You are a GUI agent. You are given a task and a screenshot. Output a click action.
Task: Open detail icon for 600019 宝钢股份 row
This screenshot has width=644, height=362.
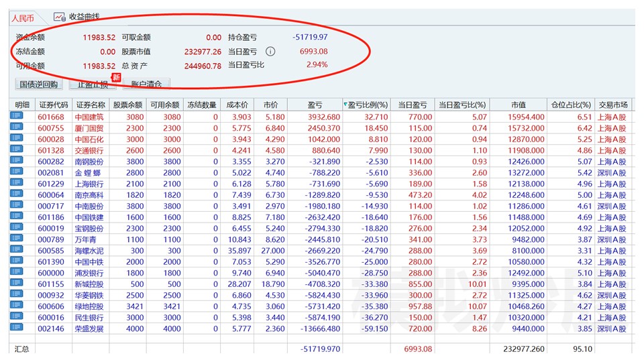click(16, 227)
